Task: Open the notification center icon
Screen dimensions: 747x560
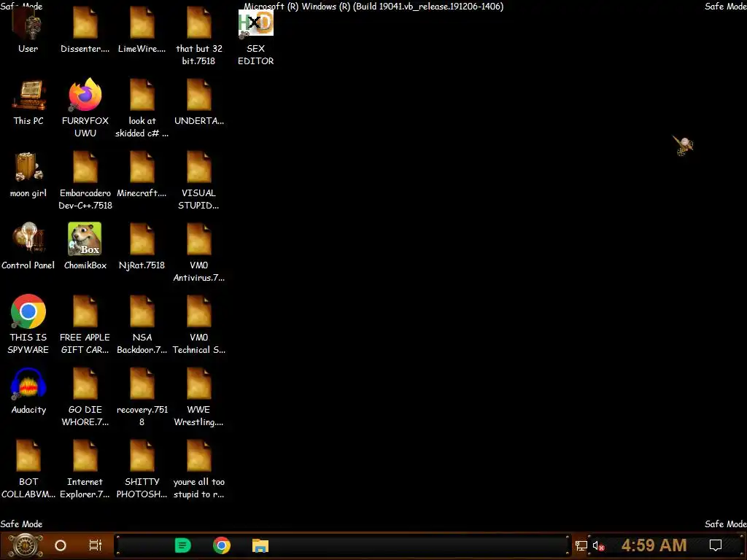Action: (x=716, y=545)
